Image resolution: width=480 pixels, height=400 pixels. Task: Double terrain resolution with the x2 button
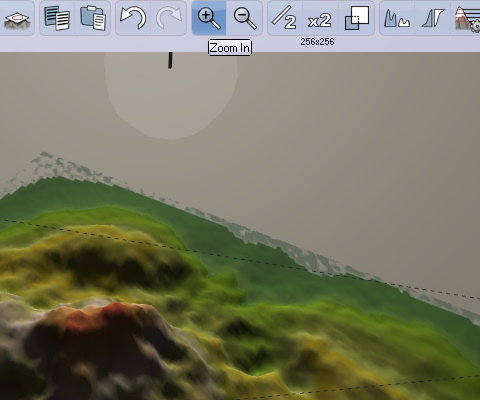point(320,20)
